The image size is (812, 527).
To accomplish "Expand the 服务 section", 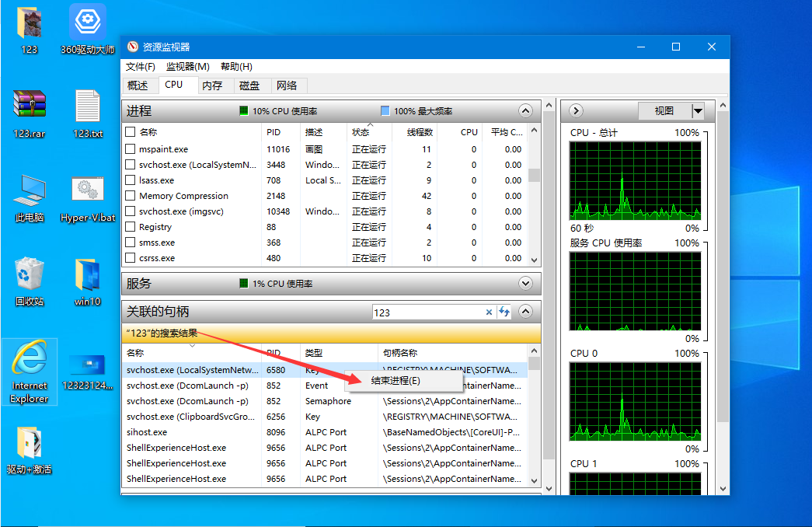I will coord(525,284).
